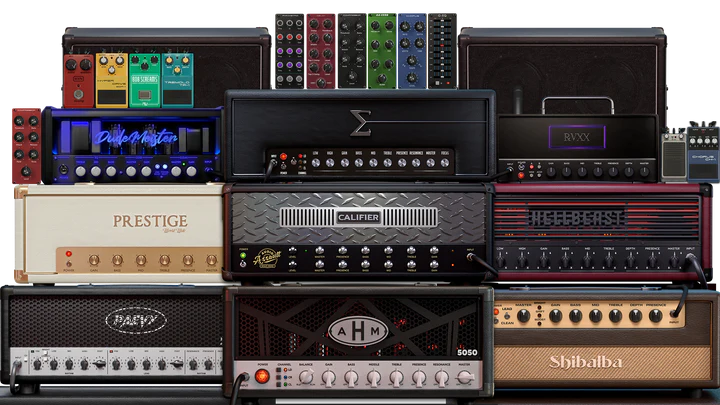
Task: Select the DudeMeister amp head
Action: (132, 146)
